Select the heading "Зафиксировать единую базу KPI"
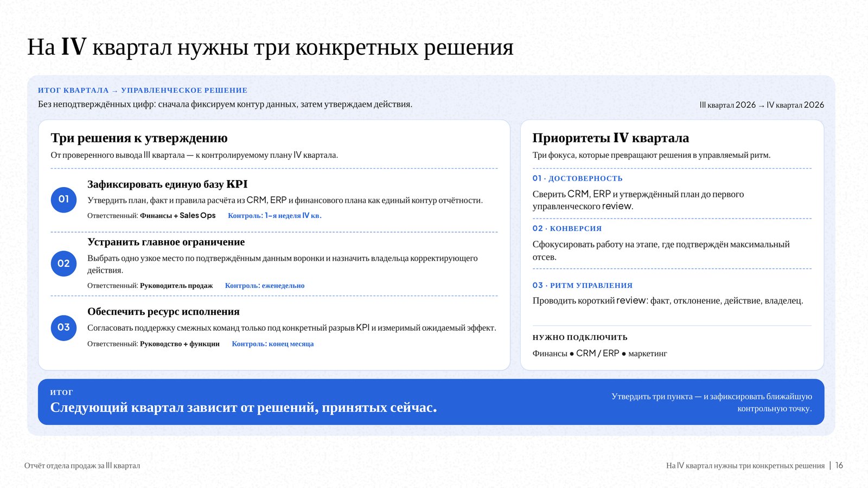868x488 pixels. pos(168,184)
